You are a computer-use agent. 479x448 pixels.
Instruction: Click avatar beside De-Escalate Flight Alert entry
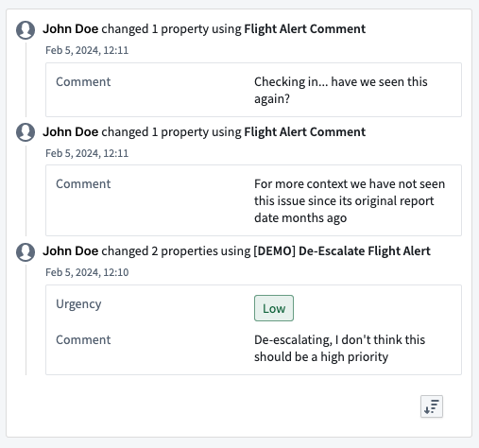[26, 251]
